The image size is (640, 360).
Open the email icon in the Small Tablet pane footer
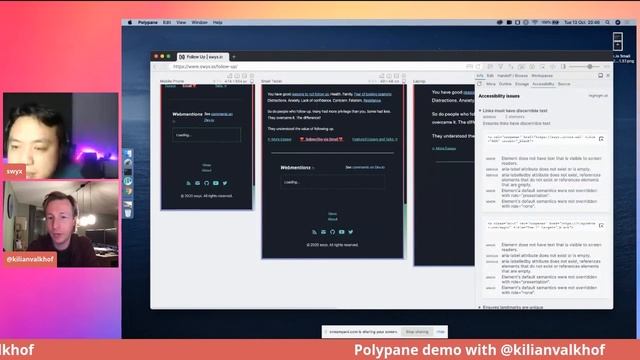(x=323, y=232)
